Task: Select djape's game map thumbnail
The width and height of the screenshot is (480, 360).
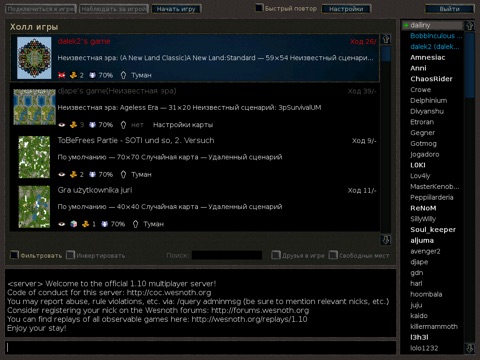Action: (x=34, y=107)
